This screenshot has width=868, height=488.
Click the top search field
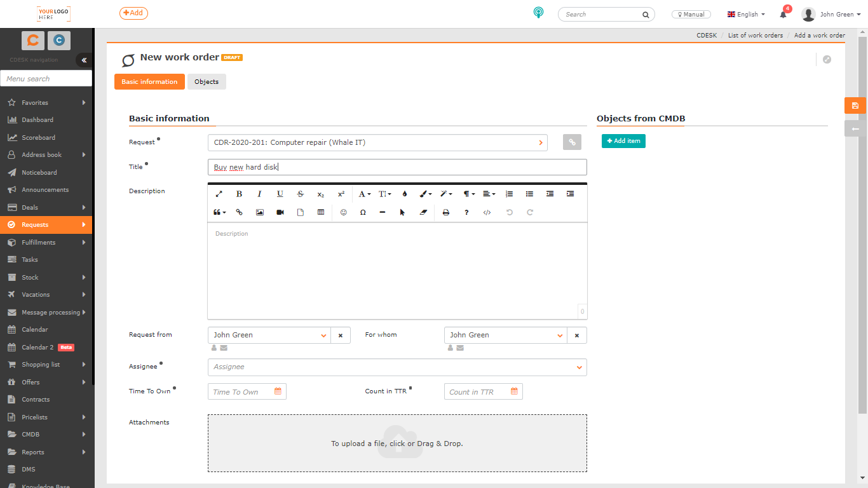(606, 14)
